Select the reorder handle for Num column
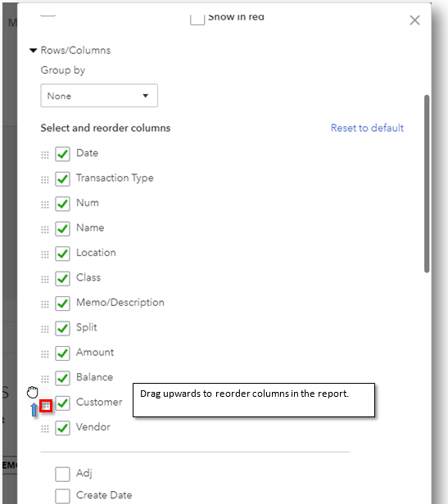 coord(45,205)
